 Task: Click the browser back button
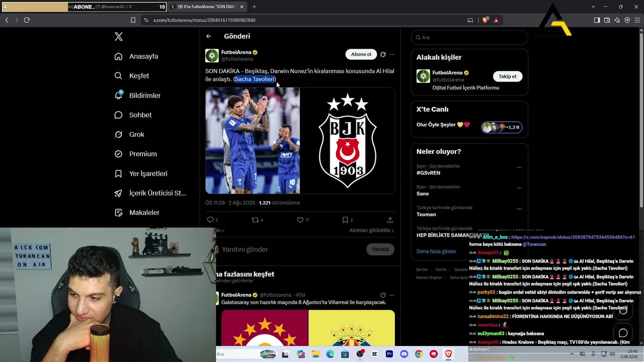pyautogui.click(x=7, y=20)
